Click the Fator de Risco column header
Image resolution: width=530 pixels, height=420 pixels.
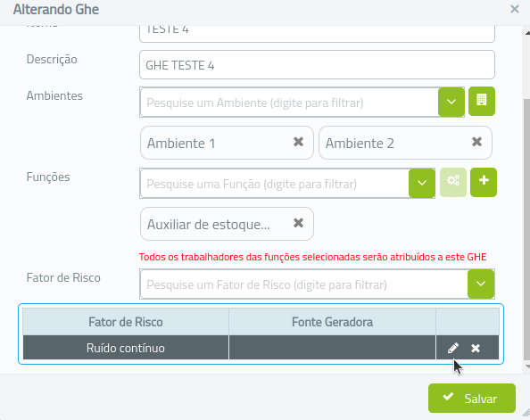pos(126,322)
